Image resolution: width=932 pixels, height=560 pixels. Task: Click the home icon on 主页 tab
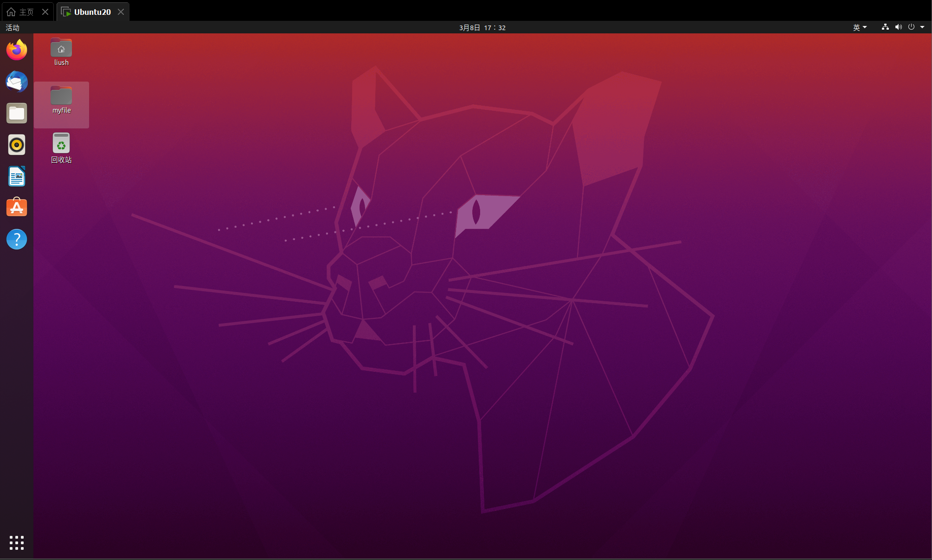[x=11, y=12]
